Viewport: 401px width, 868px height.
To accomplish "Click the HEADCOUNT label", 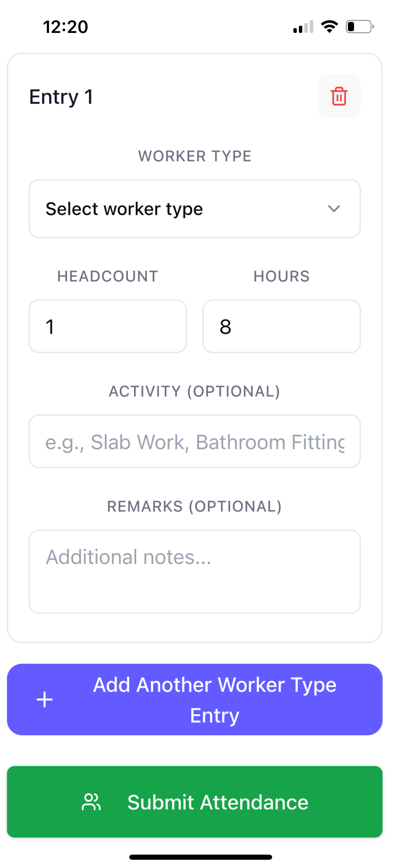I will coord(108,276).
